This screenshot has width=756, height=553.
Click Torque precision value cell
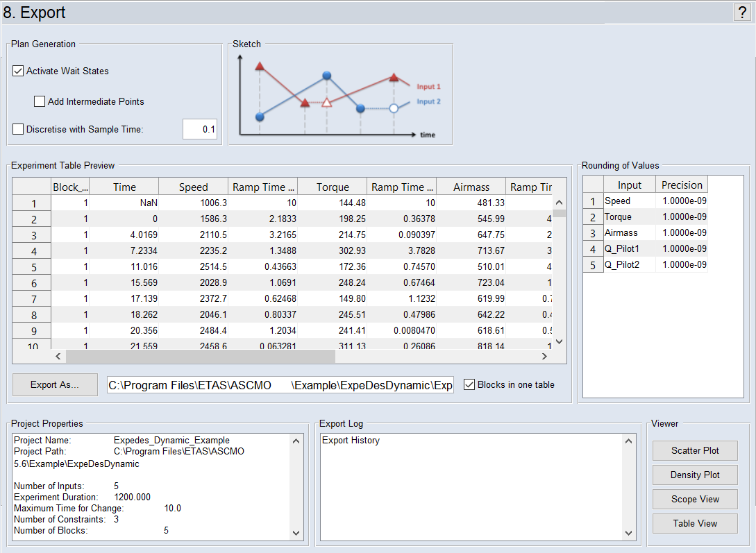(x=682, y=216)
